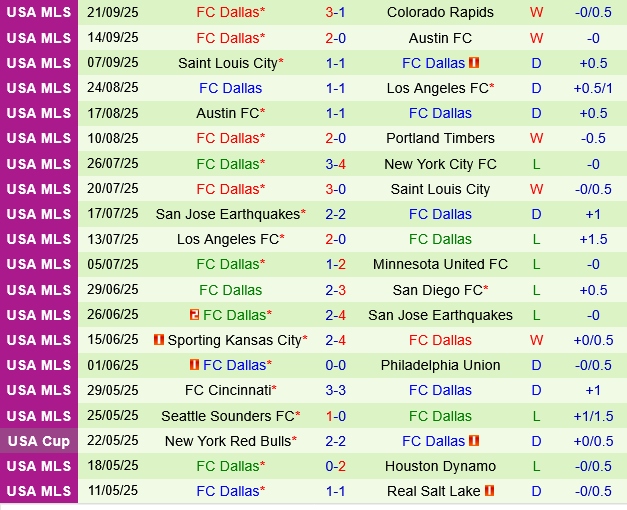Screen dimensions: 627x510
Task: Click on Portland Timbers
Action: click(440, 139)
